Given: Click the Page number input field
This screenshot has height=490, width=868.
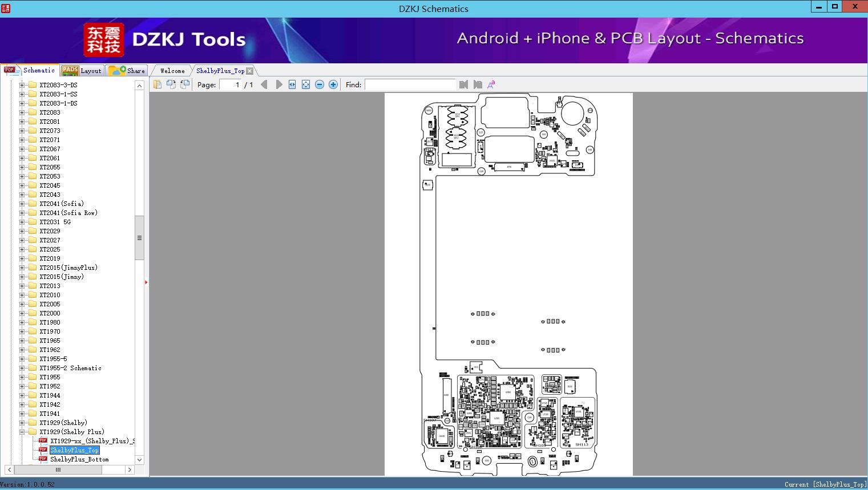Looking at the screenshot, I should [230, 84].
